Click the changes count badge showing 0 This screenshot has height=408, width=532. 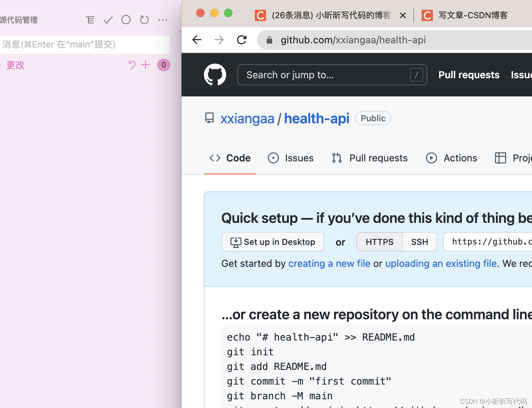point(164,65)
